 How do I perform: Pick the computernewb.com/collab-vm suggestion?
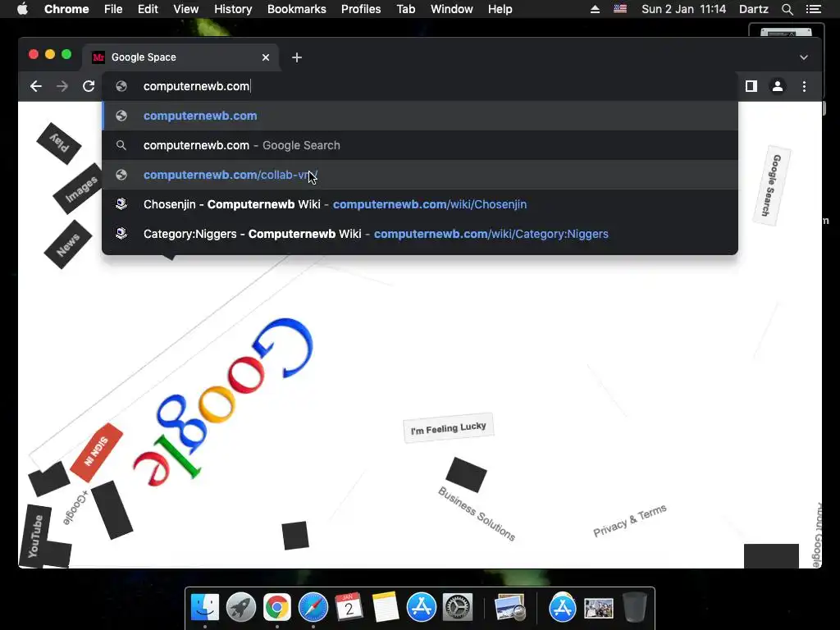click(420, 175)
